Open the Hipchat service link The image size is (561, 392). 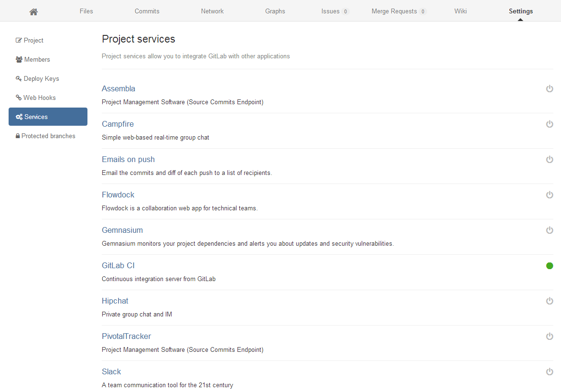115,301
